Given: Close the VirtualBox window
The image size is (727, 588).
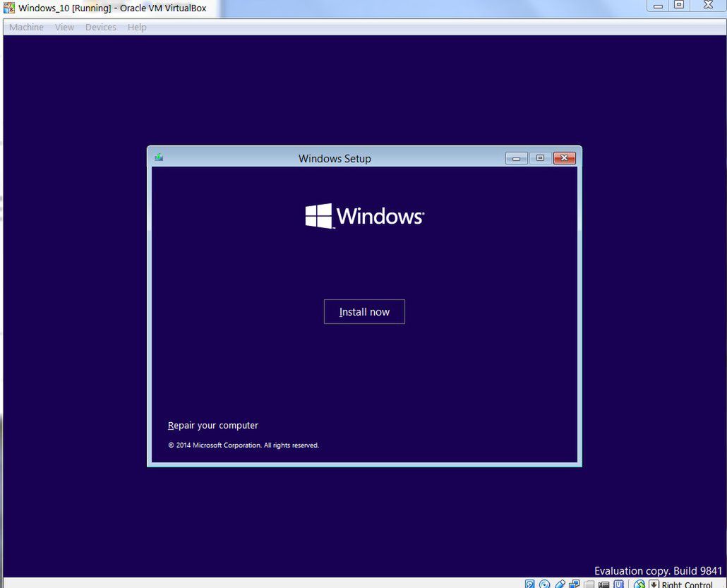Looking at the screenshot, I should click(708, 5).
